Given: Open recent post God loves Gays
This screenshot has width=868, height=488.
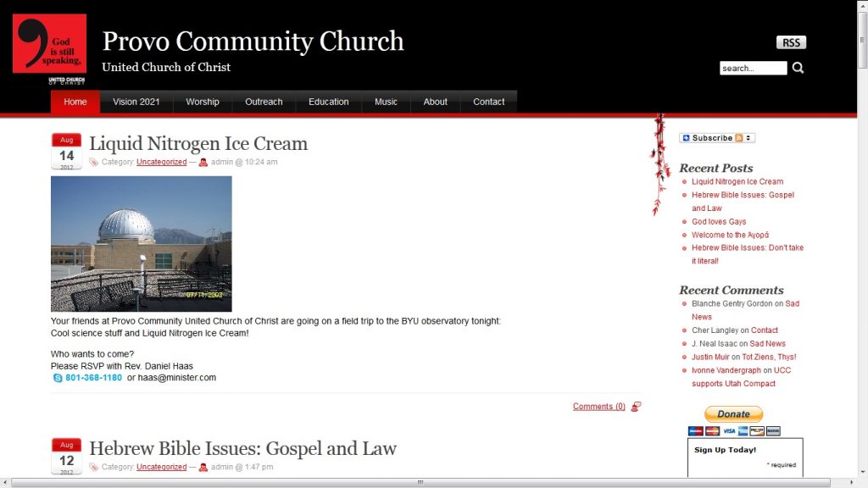Looking at the screenshot, I should click(x=719, y=222).
